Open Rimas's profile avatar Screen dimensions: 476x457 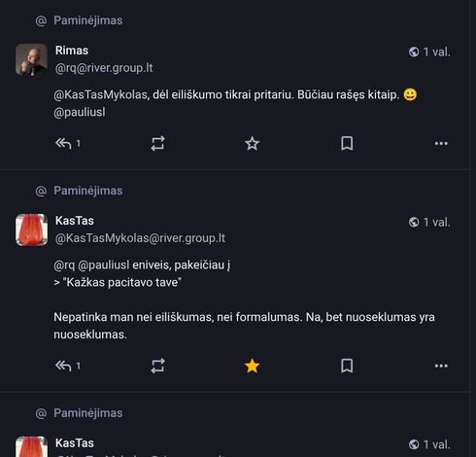31,59
